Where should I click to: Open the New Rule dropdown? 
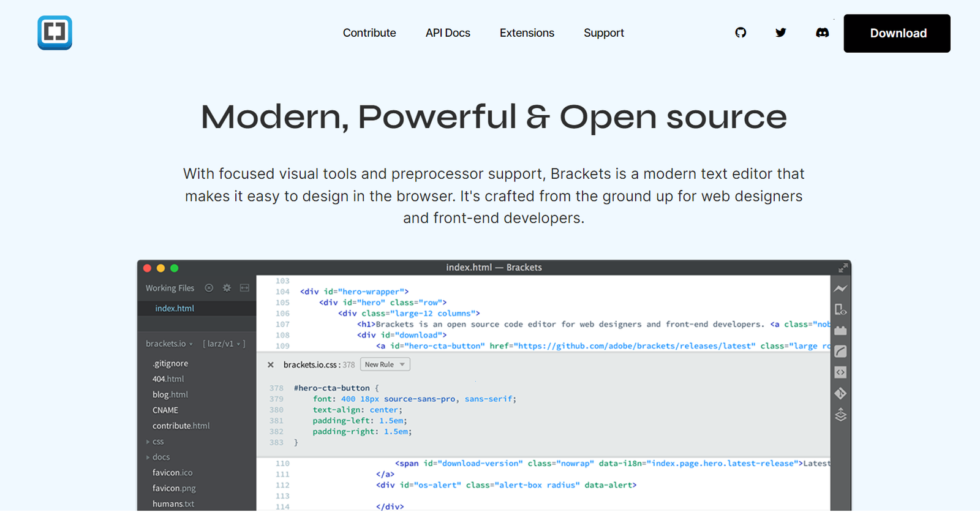pyautogui.click(x=385, y=364)
